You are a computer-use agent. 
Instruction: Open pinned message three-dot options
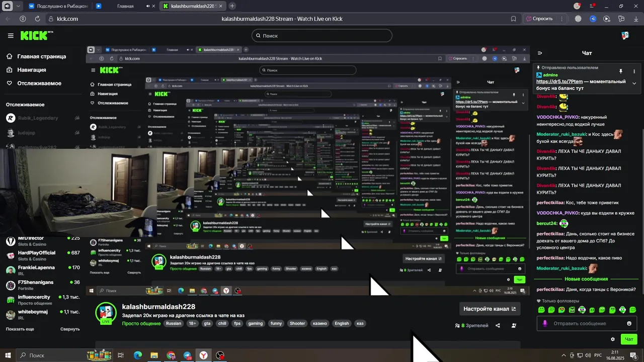[x=634, y=71]
